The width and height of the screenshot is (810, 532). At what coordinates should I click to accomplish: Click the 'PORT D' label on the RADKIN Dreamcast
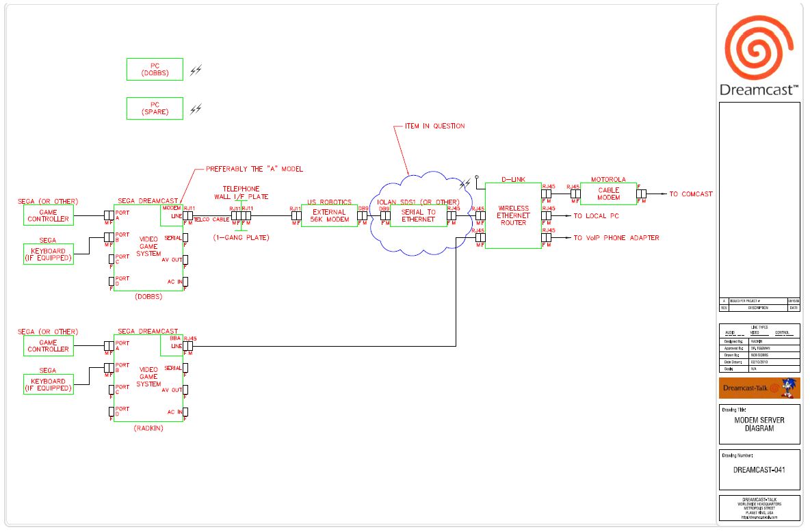point(122,411)
